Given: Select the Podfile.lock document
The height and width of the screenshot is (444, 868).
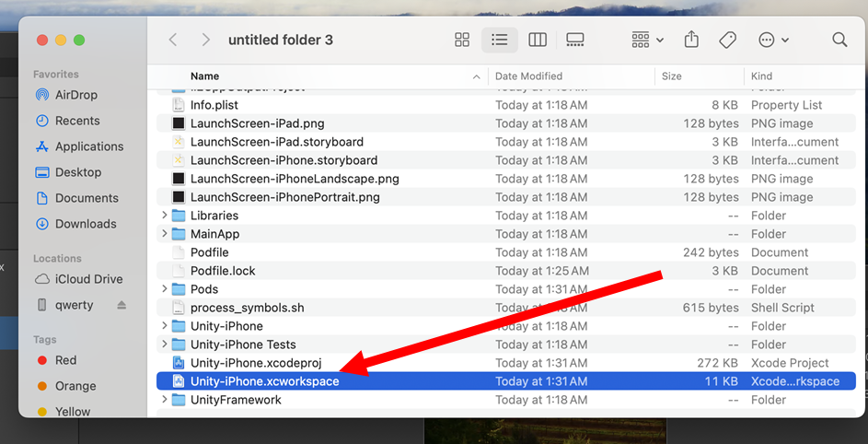Looking at the screenshot, I should 506,271.
